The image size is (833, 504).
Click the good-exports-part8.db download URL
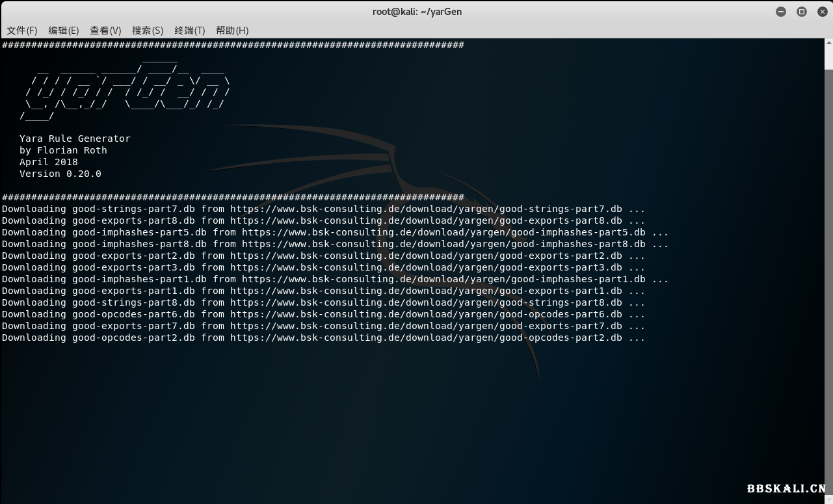(426, 221)
